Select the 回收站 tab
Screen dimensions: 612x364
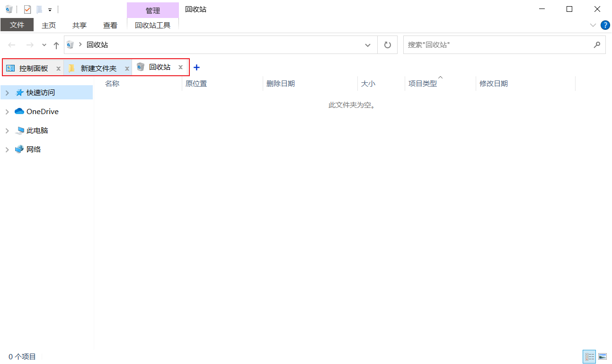coord(160,67)
